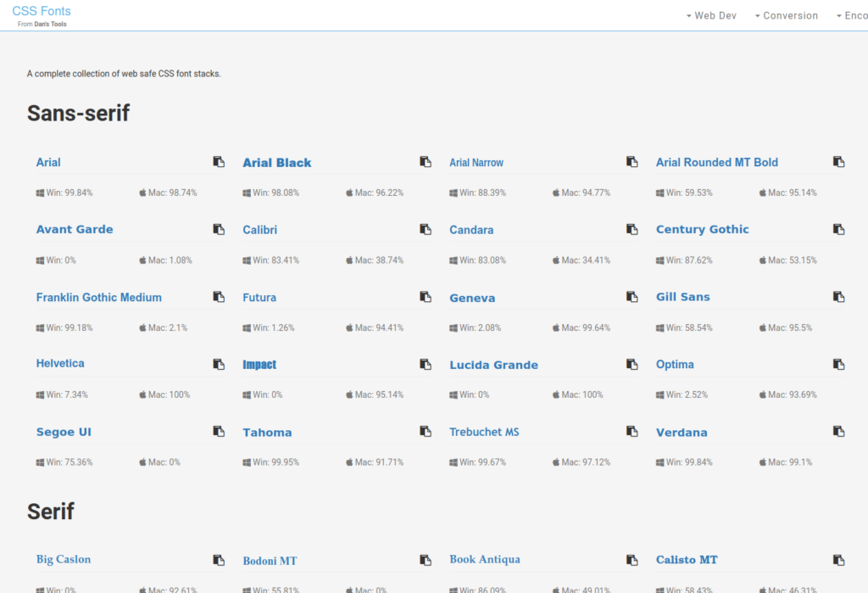Click the web safe font stacks description
This screenshot has height=593, width=868.
[x=124, y=73]
